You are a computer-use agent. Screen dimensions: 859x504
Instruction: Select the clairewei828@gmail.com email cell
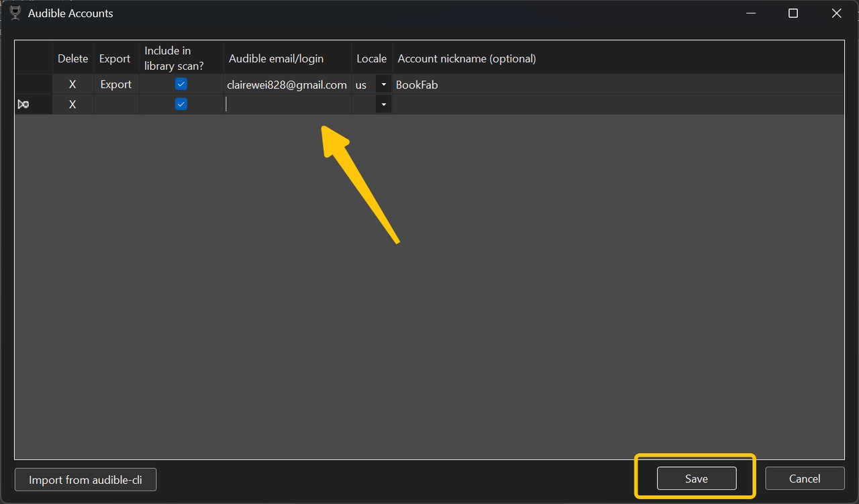(x=287, y=85)
